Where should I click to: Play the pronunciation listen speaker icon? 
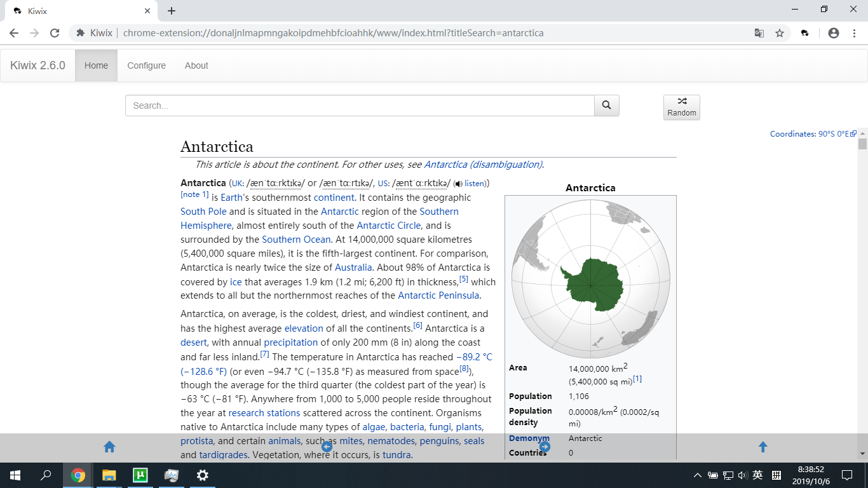pyautogui.click(x=458, y=184)
